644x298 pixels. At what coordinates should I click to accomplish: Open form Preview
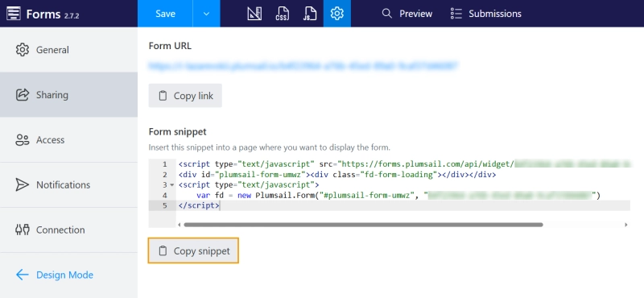[x=407, y=14]
